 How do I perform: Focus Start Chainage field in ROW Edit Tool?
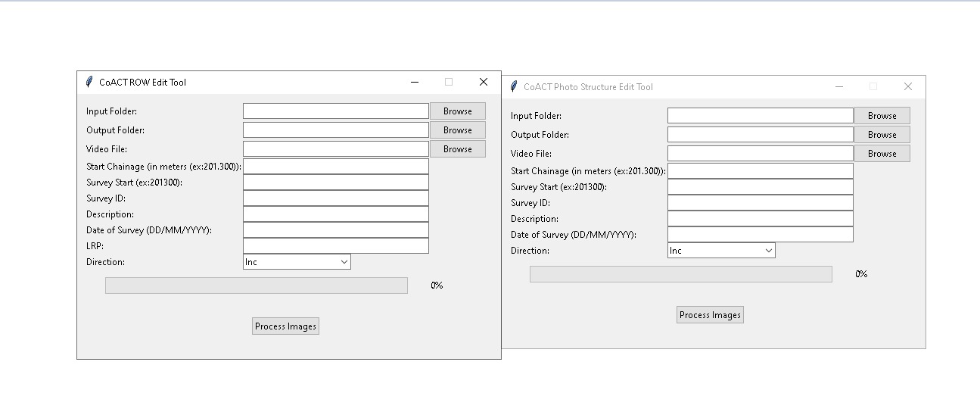(x=335, y=167)
